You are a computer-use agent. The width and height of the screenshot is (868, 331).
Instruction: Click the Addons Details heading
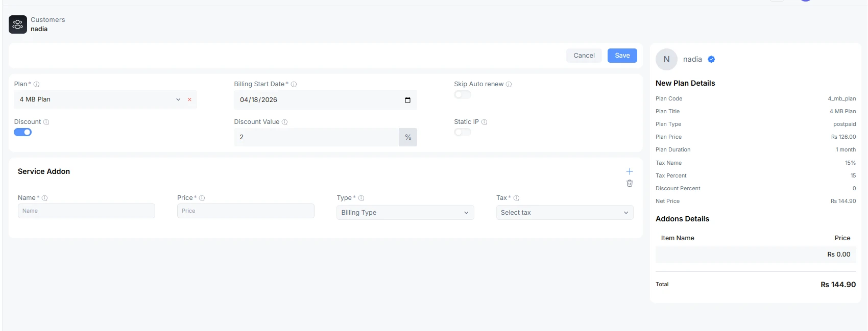(x=682, y=219)
